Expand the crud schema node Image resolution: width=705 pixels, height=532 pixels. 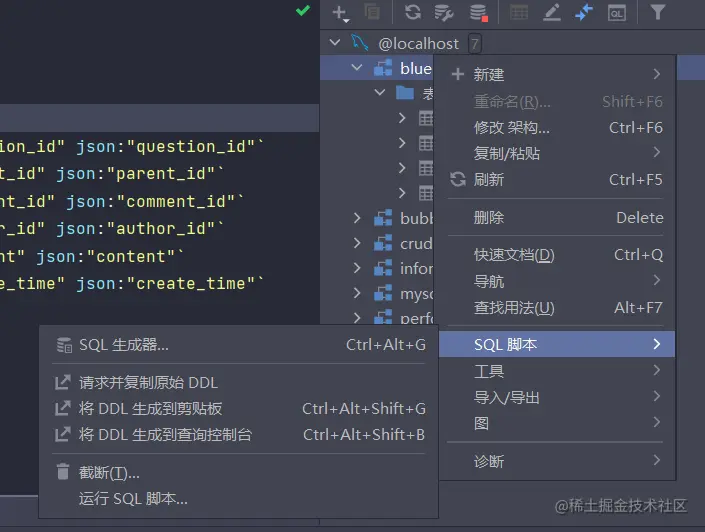pos(357,243)
